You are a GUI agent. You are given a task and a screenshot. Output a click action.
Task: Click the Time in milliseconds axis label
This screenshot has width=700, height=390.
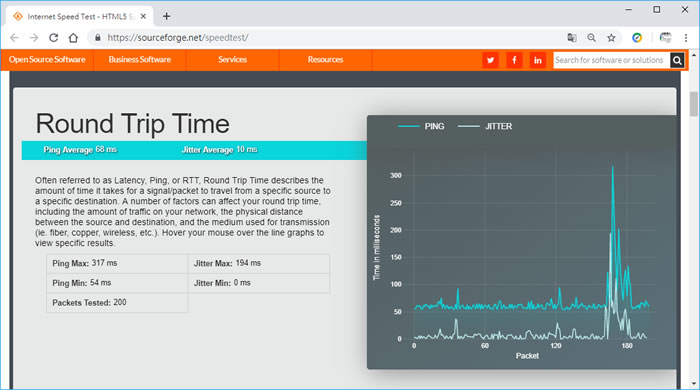tap(376, 248)
